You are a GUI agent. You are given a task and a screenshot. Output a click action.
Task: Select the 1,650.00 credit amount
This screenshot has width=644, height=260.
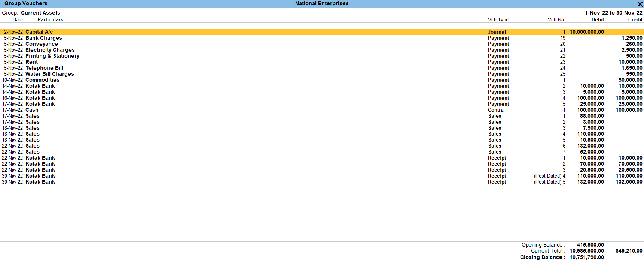632,68
